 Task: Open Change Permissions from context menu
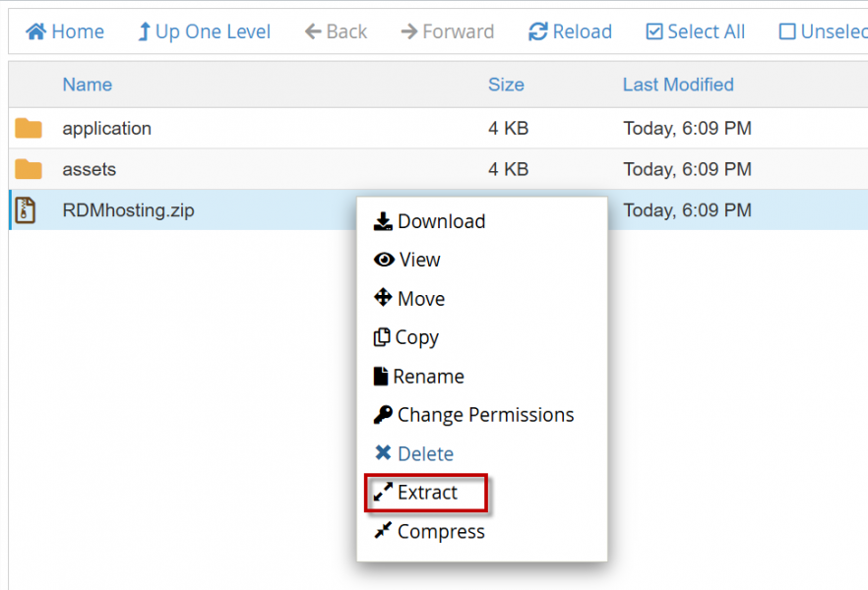point(473,416)
